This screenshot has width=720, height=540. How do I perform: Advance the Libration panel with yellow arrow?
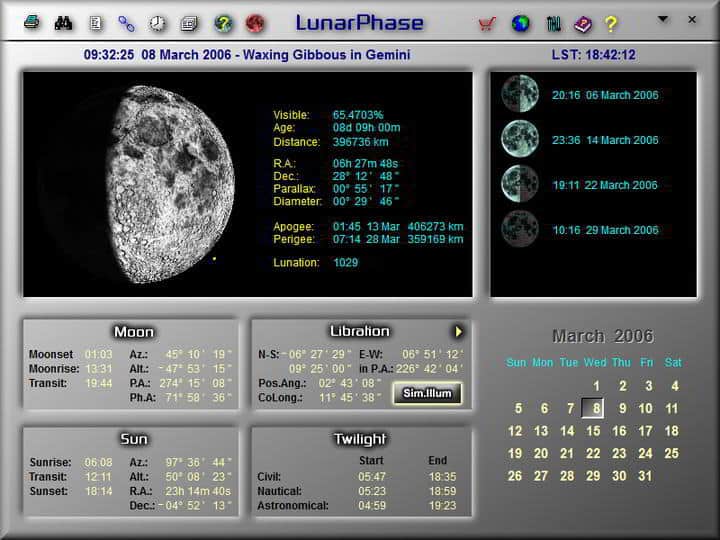(458, 332)
